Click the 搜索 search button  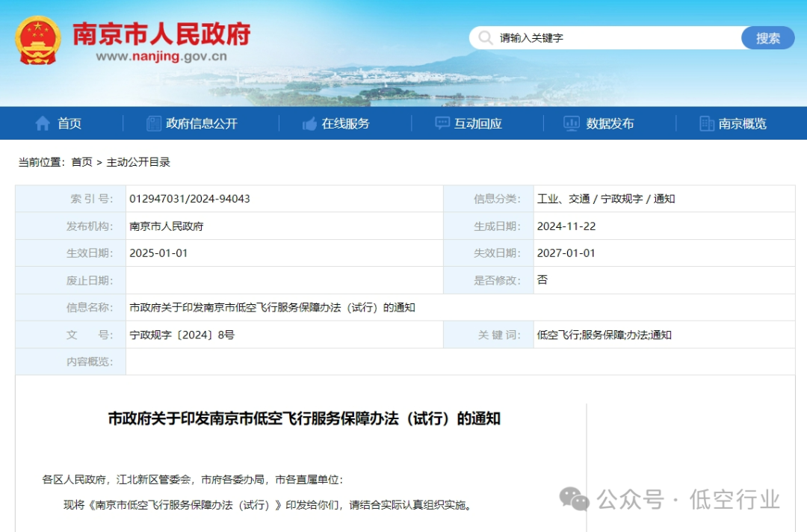click(768, 37)
